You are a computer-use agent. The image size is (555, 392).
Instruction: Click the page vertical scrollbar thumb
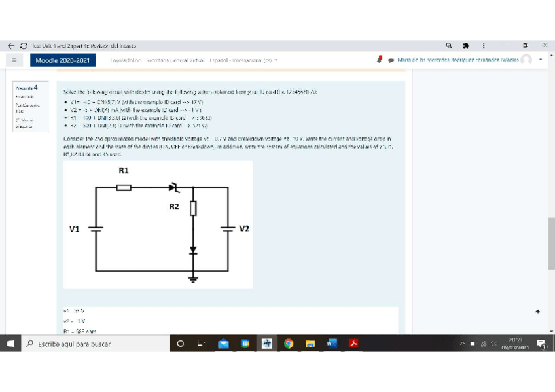coord(552,243)
